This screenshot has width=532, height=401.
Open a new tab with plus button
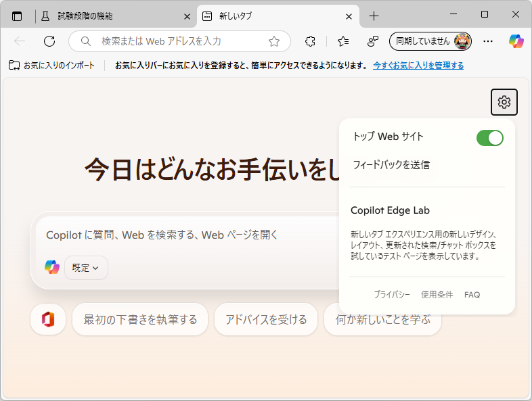click(374, 16)
